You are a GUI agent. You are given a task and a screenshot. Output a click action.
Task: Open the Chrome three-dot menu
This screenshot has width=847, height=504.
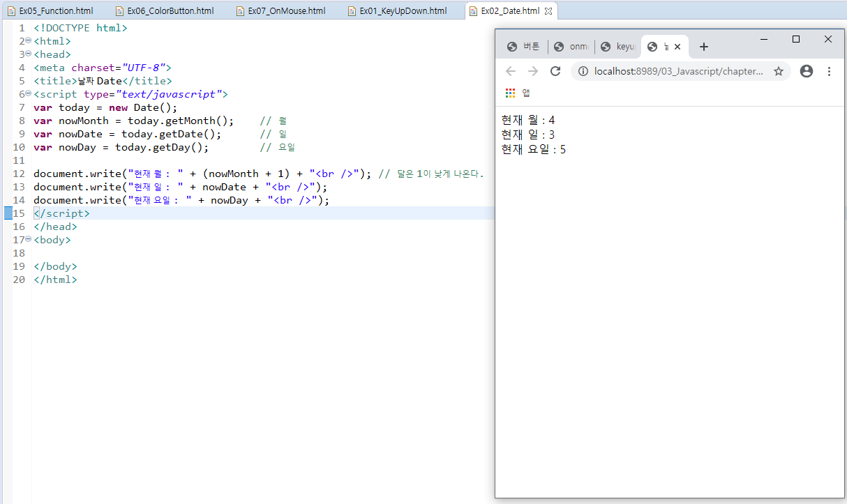click(829, 71)
